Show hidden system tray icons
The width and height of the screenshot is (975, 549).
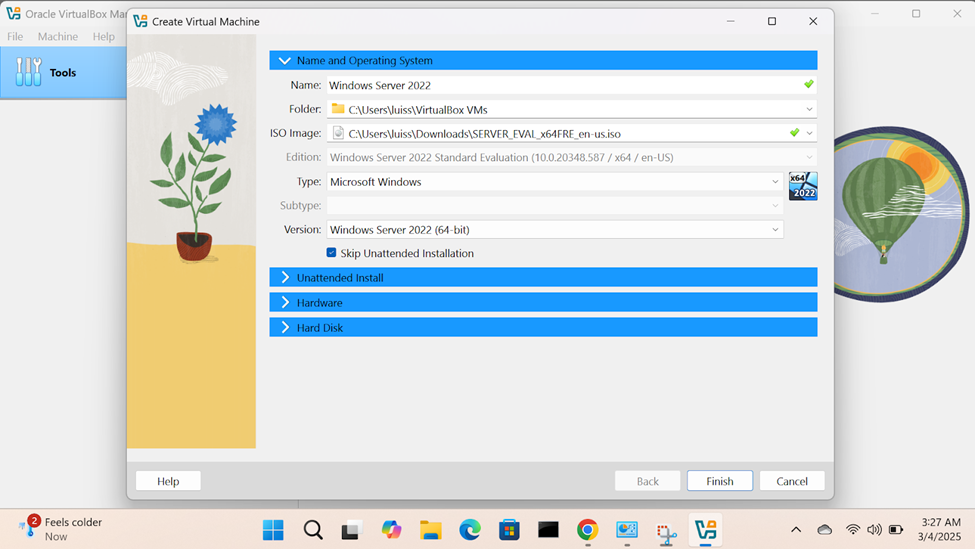(796, 530)
